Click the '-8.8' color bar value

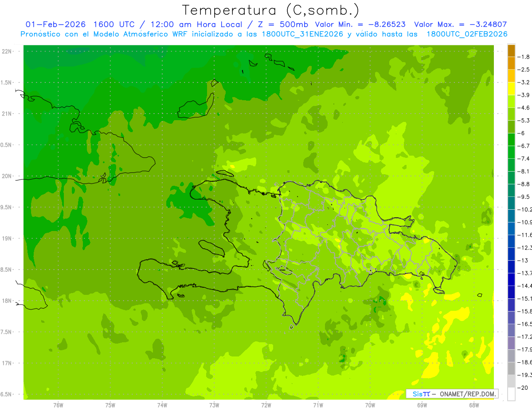(524, 184)
